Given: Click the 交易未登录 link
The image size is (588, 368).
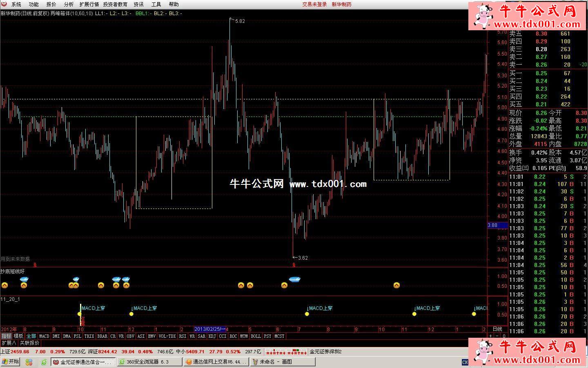Looking at the screenshot, I should [x=314, y=4].
